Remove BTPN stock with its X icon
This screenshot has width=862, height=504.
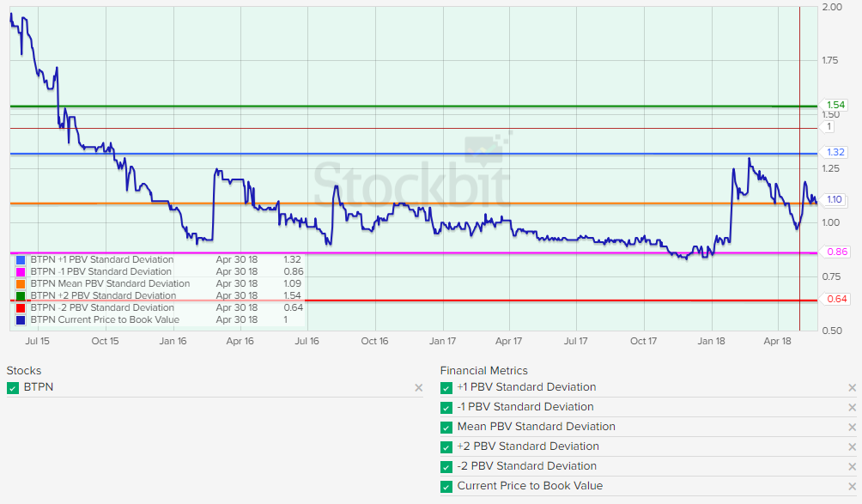click(418, 388)
